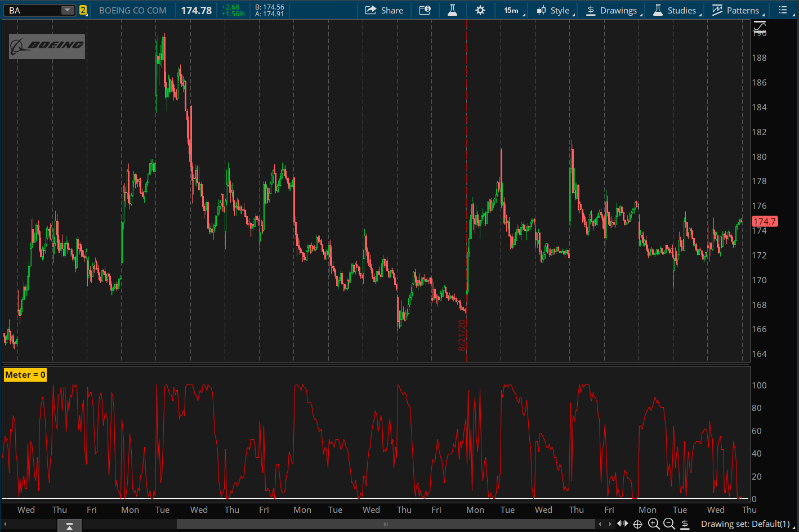Viewport: 799px width, 532px height.
Task: Open chart settings gear icon
Action: 480,10
